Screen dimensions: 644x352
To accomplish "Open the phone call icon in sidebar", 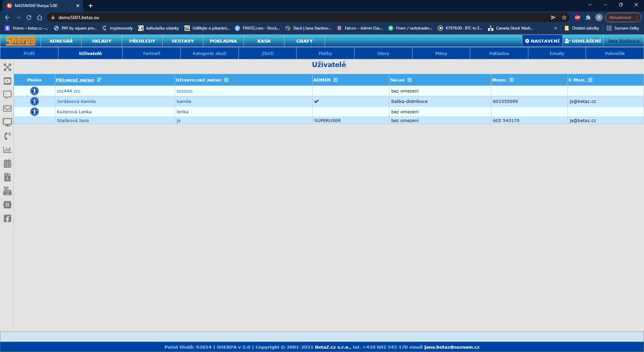I will coord(7,136).
